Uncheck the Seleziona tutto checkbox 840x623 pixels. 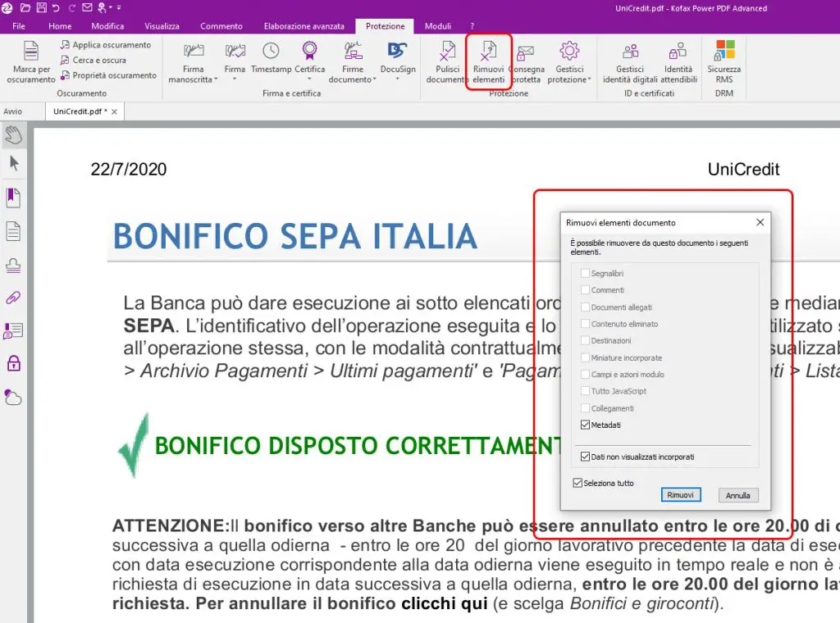[x=577, y=483]
